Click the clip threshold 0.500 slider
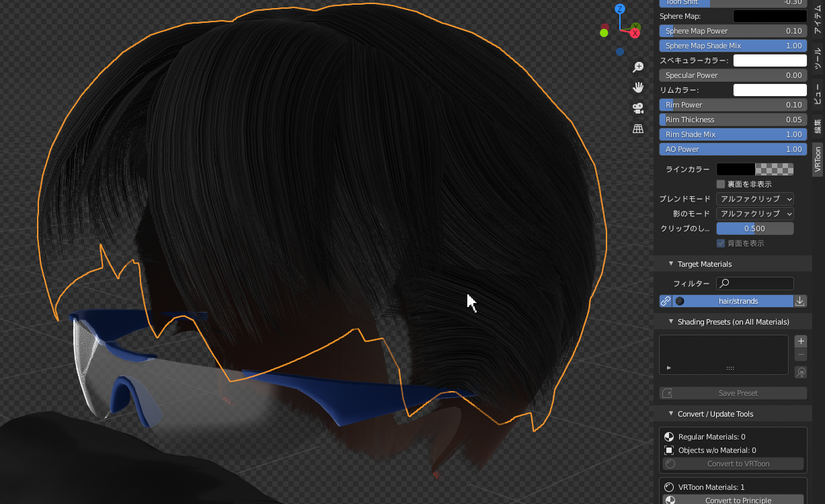The image size is (825, 504). [755, 228]
